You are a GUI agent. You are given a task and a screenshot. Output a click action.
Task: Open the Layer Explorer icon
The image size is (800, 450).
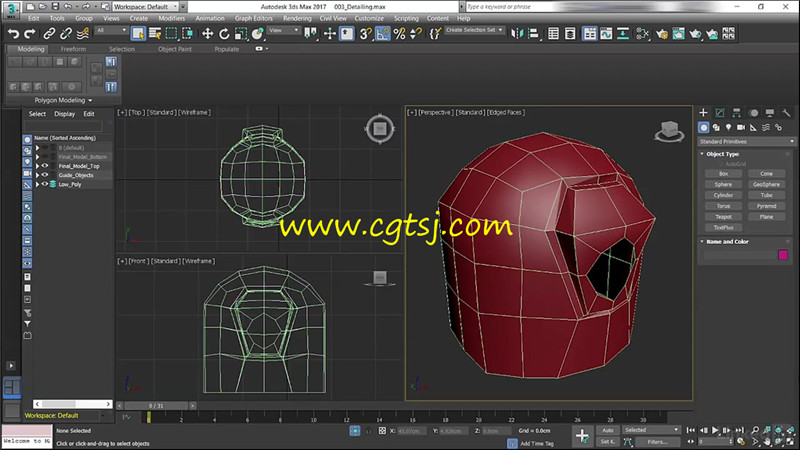[x=570, y=34]
